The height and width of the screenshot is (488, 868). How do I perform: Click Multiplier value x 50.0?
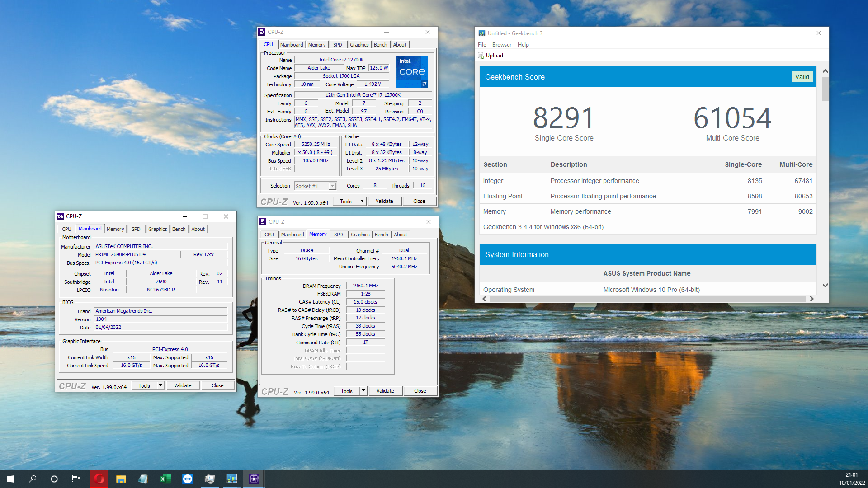[x=316, y=153]
